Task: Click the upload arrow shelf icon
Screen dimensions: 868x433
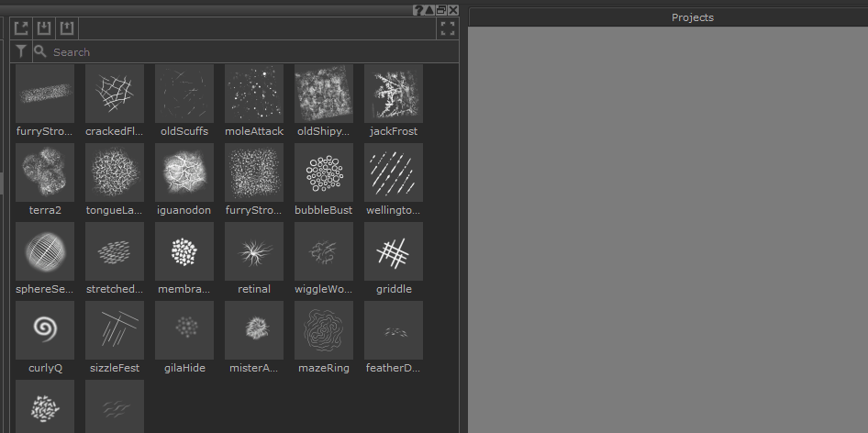Action: pos(67,28)
